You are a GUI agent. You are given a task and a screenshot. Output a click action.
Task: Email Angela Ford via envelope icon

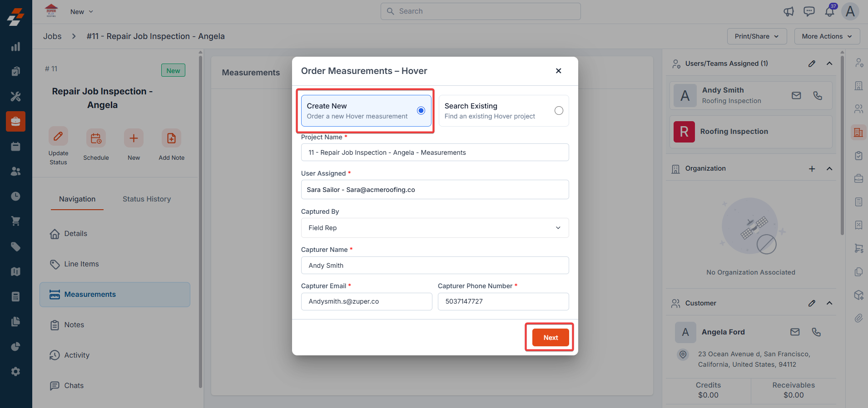pyautogui.click(x=795, y=332)
